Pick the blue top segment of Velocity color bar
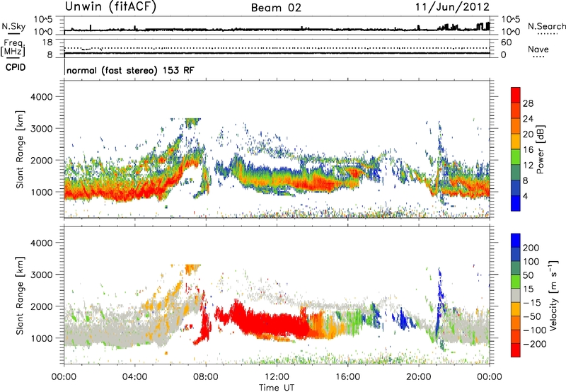This screenshot has height=392, width=566. 516,241
